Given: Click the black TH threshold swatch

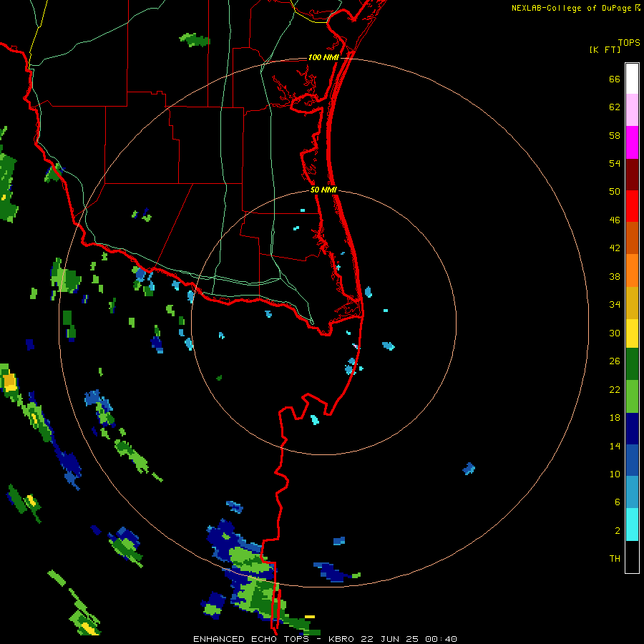Looking at the screenshot, I should pyautogui.click(x=632, y=557).
